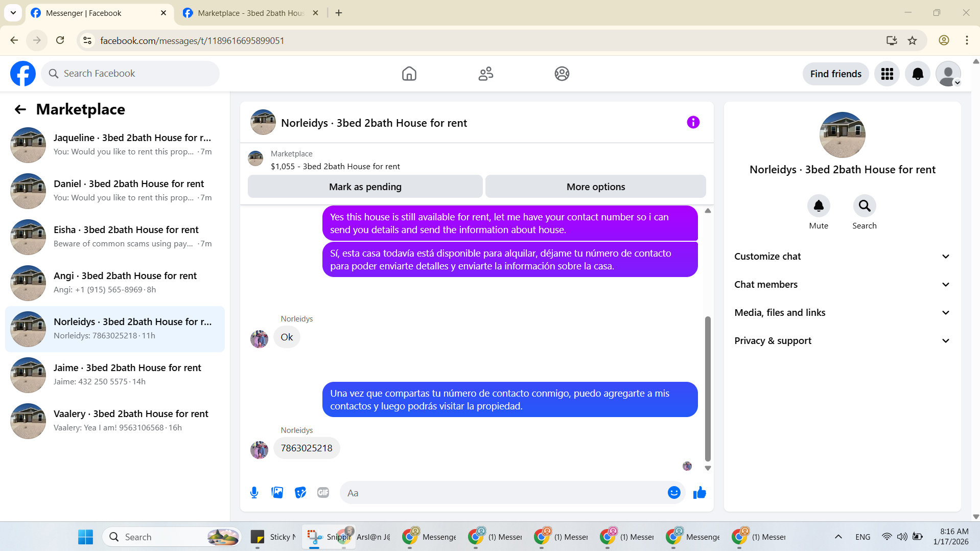Open the notifications bell in the header
Screen dimensions: 980x551
click(x=917, y=74)
